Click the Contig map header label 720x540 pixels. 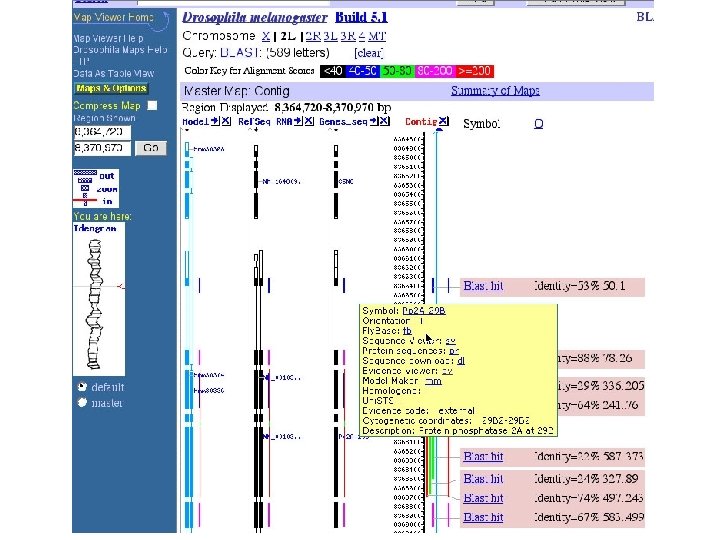(421, 122)
